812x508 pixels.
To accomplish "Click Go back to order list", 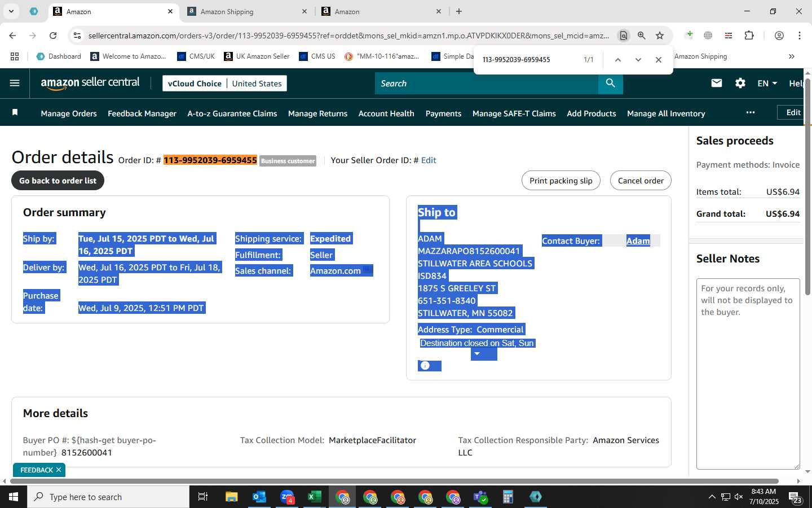I will [58, 181].
